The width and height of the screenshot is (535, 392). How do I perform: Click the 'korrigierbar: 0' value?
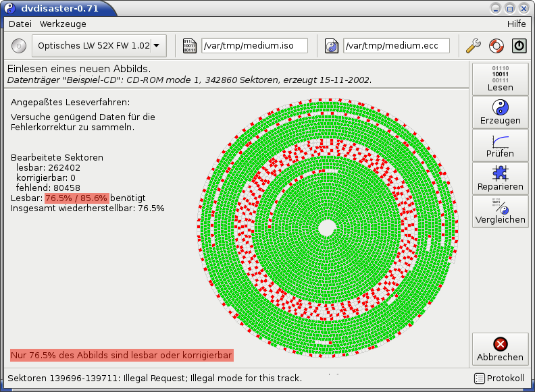coord(46,178)
